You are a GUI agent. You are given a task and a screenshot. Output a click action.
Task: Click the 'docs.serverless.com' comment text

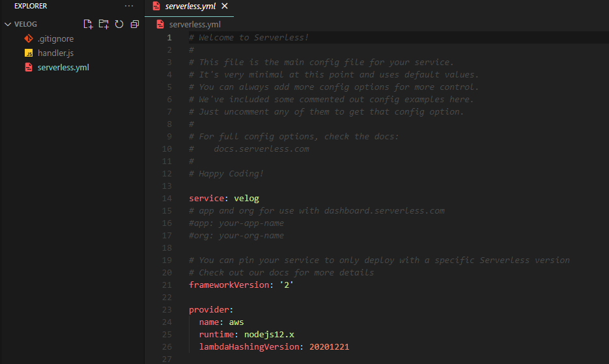tap(261, 148)
